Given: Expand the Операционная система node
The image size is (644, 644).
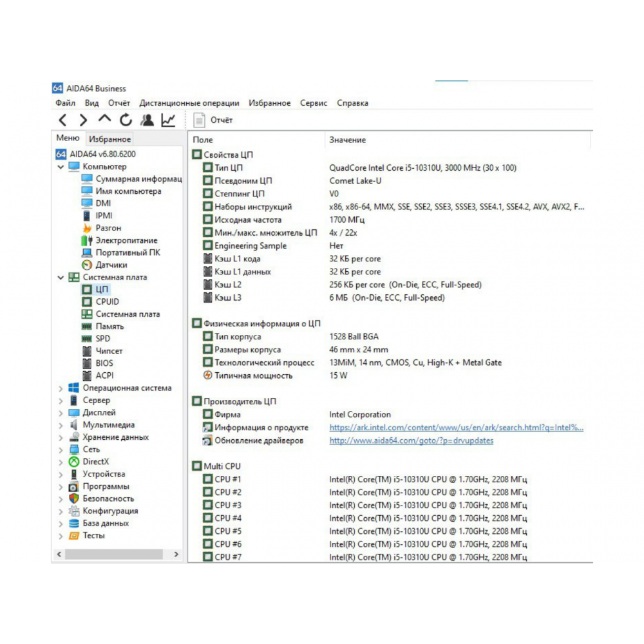Looking at the screenshot, I should click(x=61, y=388).
